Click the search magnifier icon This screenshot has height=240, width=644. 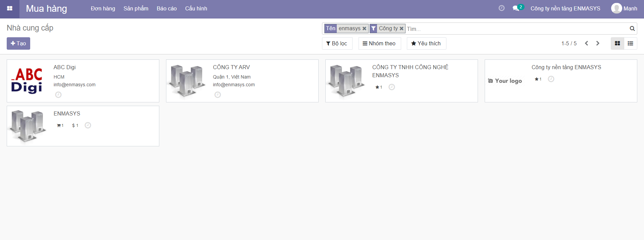click(x=632, y=29)
